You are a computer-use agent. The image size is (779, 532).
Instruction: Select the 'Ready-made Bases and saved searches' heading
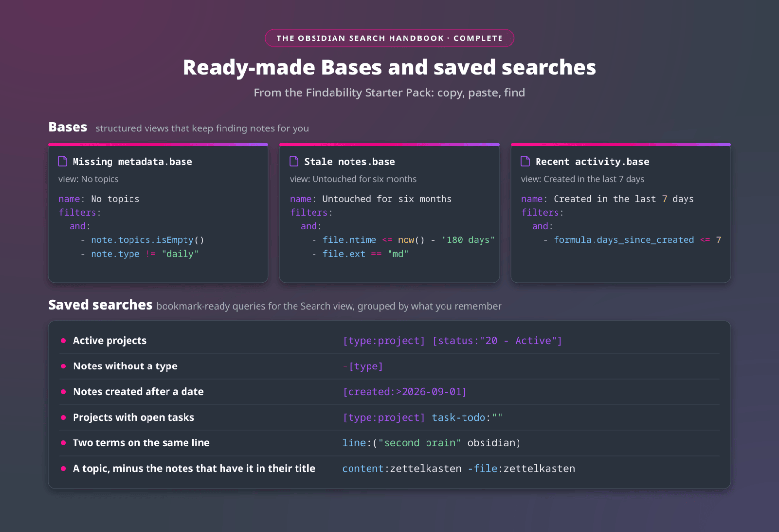[x=389, y=68]
